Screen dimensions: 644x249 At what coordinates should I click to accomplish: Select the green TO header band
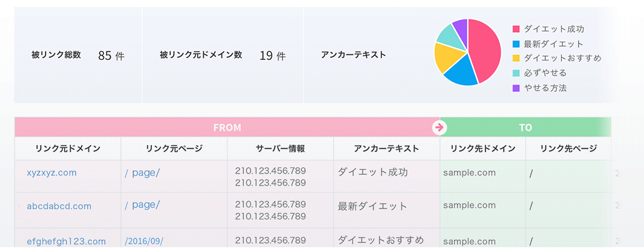coord(526,128)
